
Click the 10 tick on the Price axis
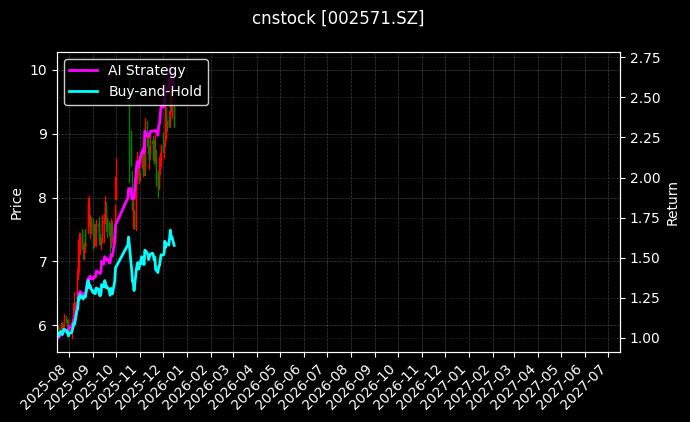[39, 70]
